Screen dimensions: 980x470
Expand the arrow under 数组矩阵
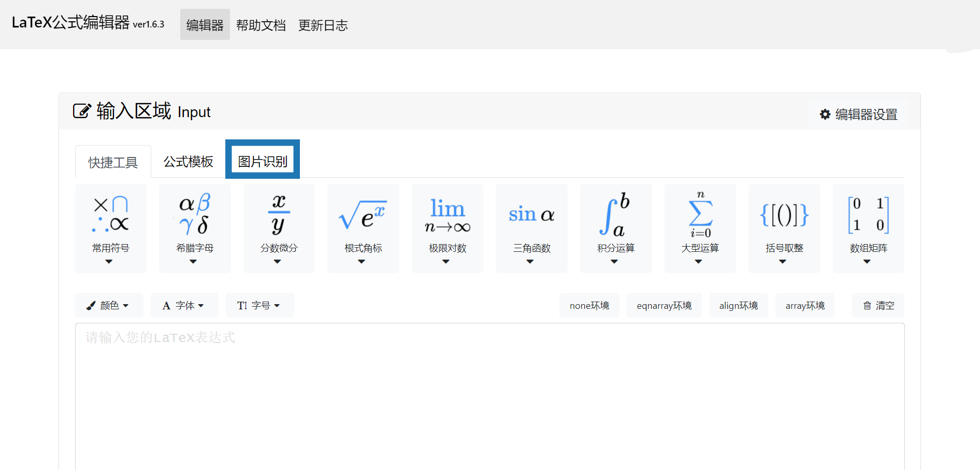point(867,262)
